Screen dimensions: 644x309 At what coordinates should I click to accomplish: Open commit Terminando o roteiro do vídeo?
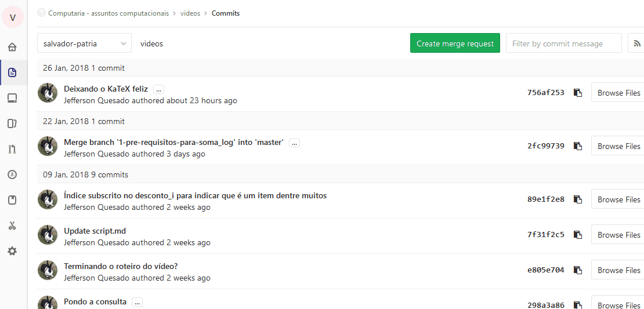121,266
